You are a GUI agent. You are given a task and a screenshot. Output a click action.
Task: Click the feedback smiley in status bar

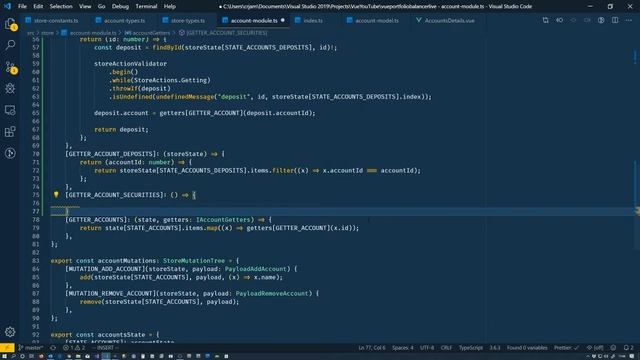coord(613,348)
